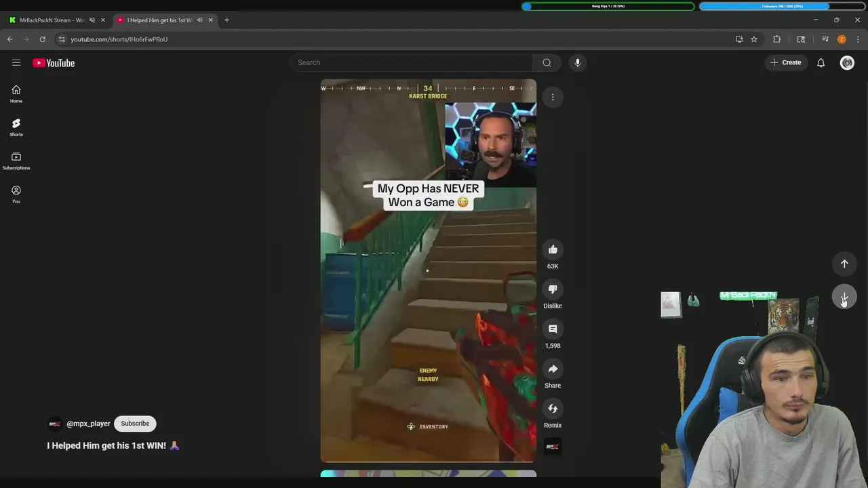The height and width of the screenshot is (488, 868).
Task: Open the You section in sidebar
Action: pyautogui.click(x=16, y=195)
